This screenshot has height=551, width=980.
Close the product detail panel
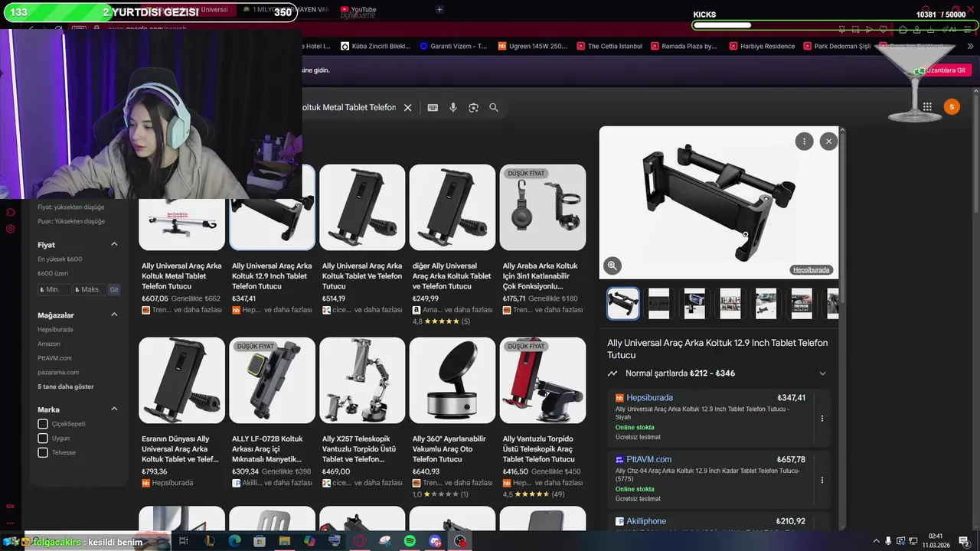click(x=828, y=141)
